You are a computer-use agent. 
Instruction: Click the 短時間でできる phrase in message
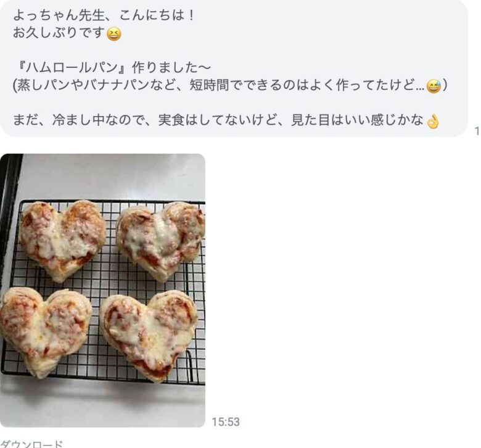235,85
